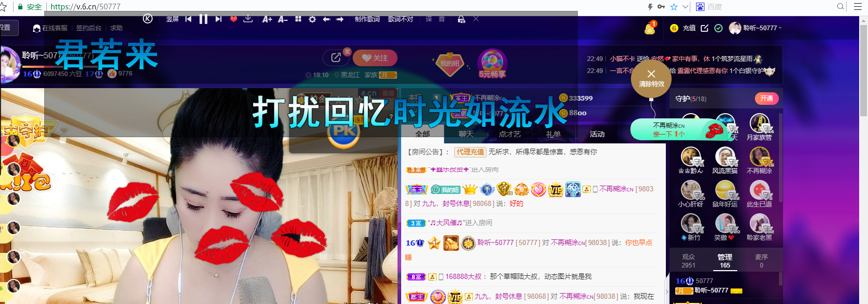
Task: Click sender name 168888大叔 in chat
Action: click(463, 276)
